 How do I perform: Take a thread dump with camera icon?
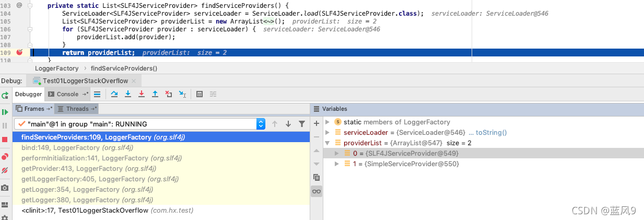click(5, 188)
